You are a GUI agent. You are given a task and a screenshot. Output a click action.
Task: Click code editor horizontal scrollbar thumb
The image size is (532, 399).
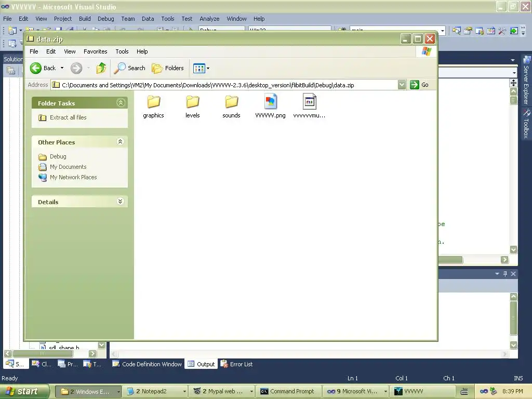pyautogui.click(x=450, y=260)
